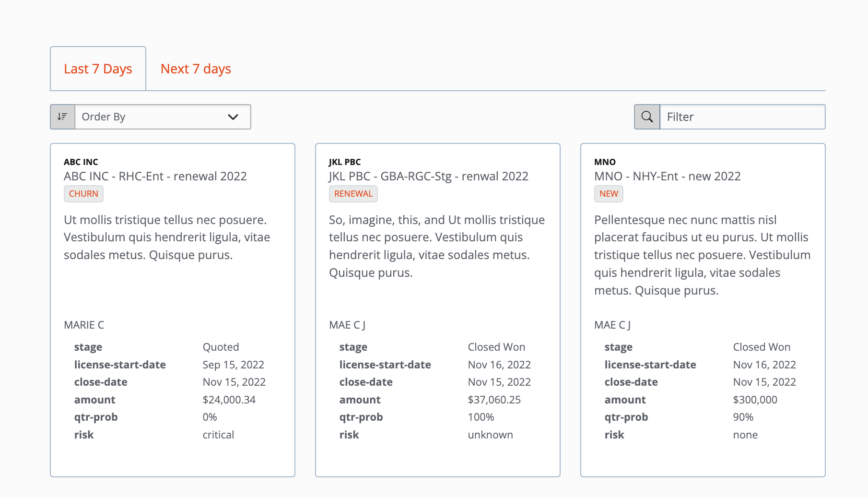This screenshot has width=868, height=497.
Task: Switch to the Last 7 Days tab
Action: click(98, 69)
